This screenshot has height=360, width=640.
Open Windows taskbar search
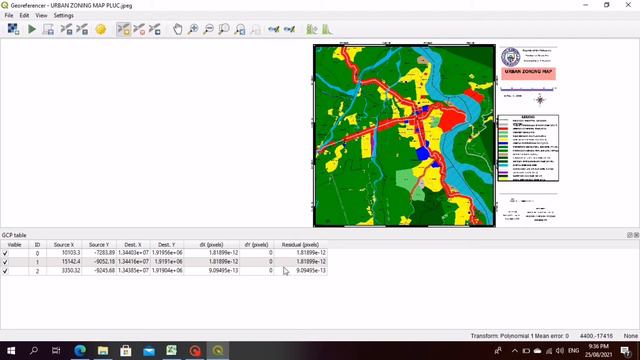click(x=34, y=351)
